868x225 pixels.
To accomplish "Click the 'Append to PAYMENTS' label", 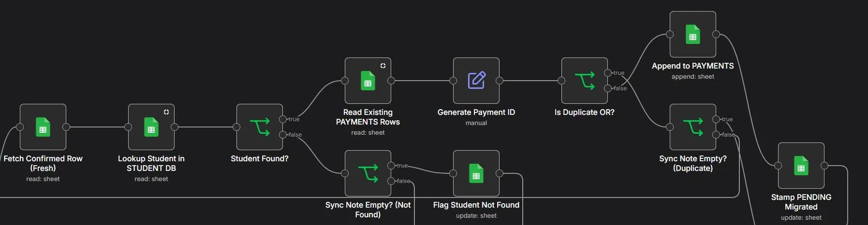I will pyautogui.click(x=693, y=66).
